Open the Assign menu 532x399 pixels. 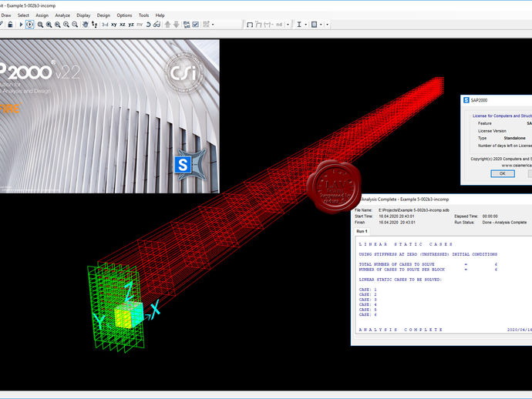click(x=42, y=15)
